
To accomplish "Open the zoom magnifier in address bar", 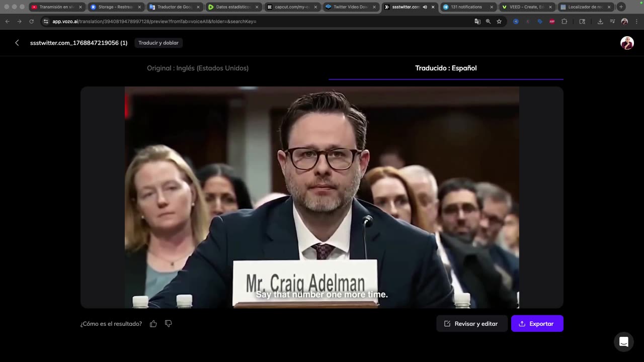I will pos(488,22).
